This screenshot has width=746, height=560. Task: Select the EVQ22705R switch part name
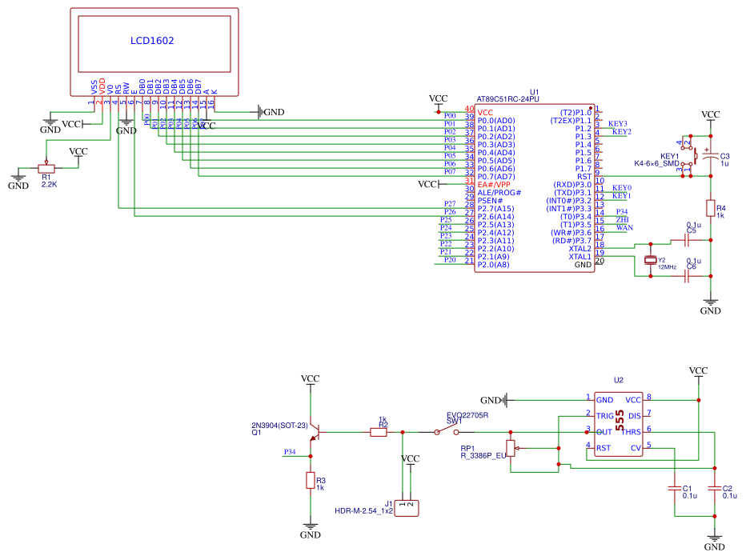click(x=467, y=415)
